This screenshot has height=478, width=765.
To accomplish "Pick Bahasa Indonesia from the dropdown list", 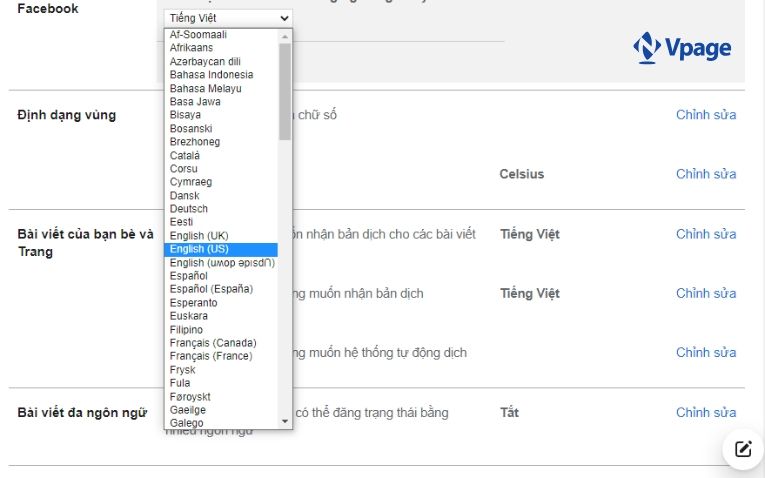I will (x=211, y=75).
